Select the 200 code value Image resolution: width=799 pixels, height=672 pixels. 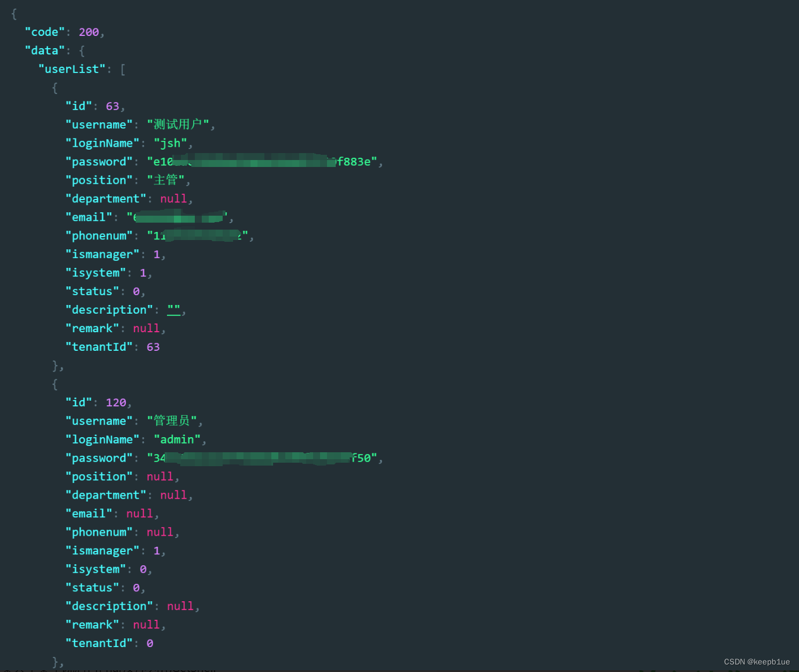(x=89, y=32)
